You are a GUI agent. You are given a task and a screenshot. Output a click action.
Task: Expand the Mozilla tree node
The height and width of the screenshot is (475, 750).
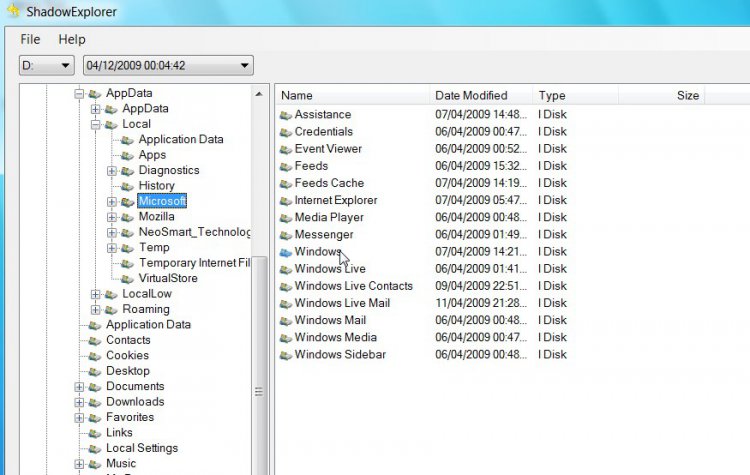(x=111, y=217)
